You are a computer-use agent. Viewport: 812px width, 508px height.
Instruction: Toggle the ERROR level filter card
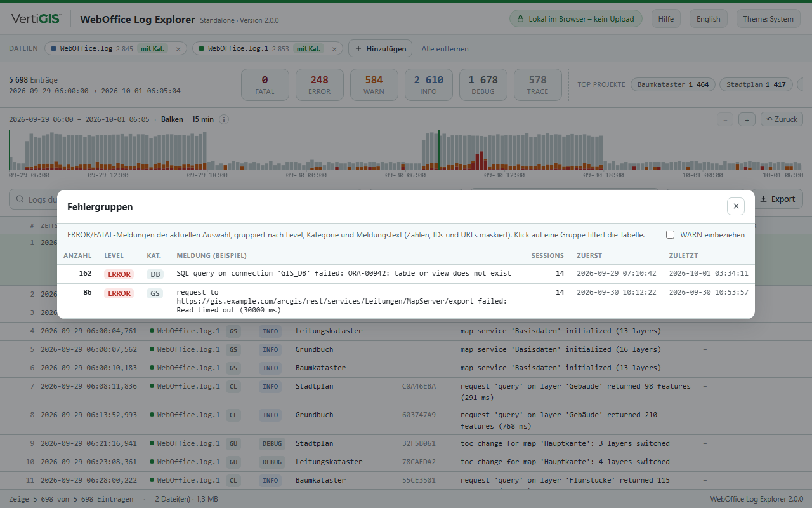pyautogui.click(x=320, y=84)
